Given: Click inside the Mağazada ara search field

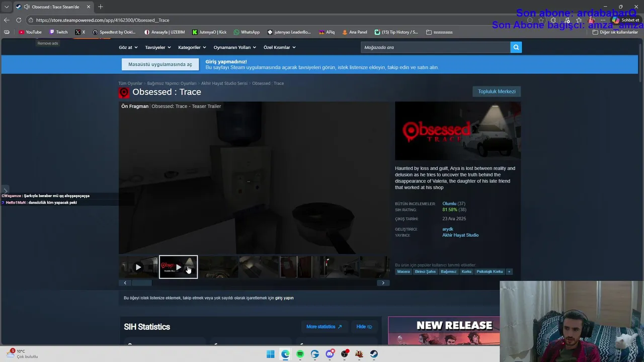Looking at the screenshot, I should tap(436, 47).
